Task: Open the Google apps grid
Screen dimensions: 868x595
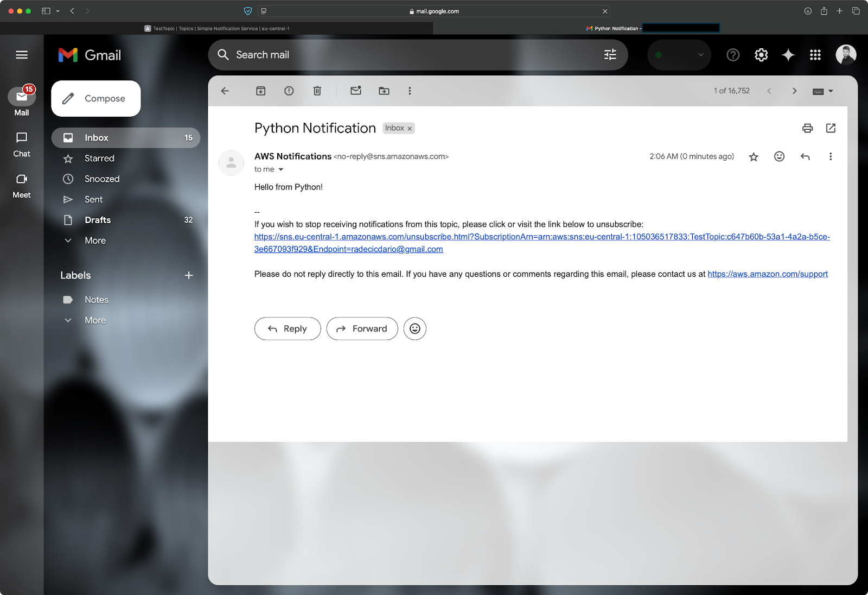Action: click(815, 55)
